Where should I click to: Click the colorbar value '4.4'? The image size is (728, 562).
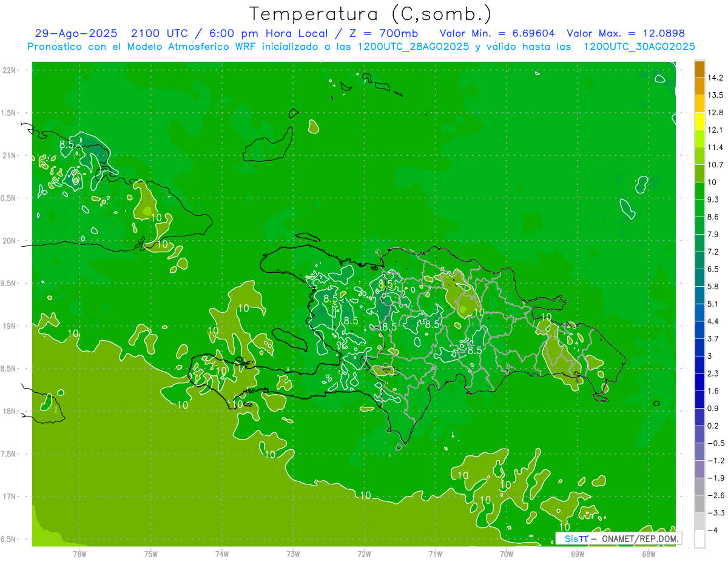[713, 321]
